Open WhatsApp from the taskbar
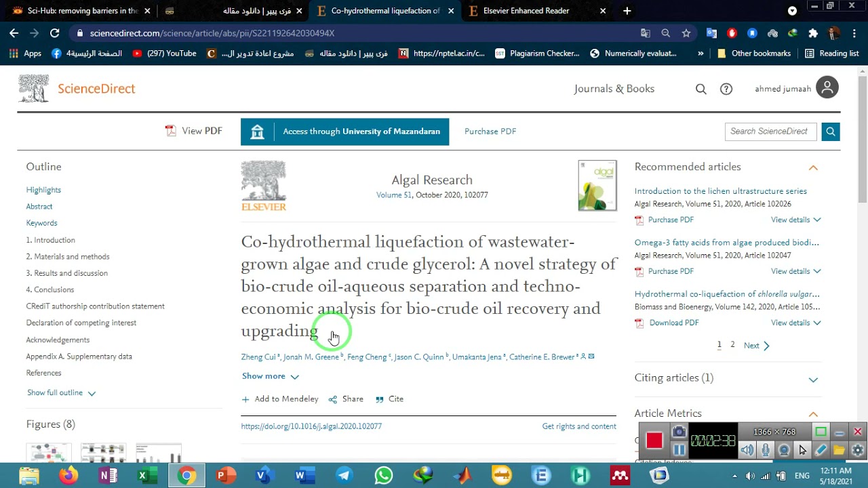The width and height of the screenshot is (868, 488). [x=383, y=476]
